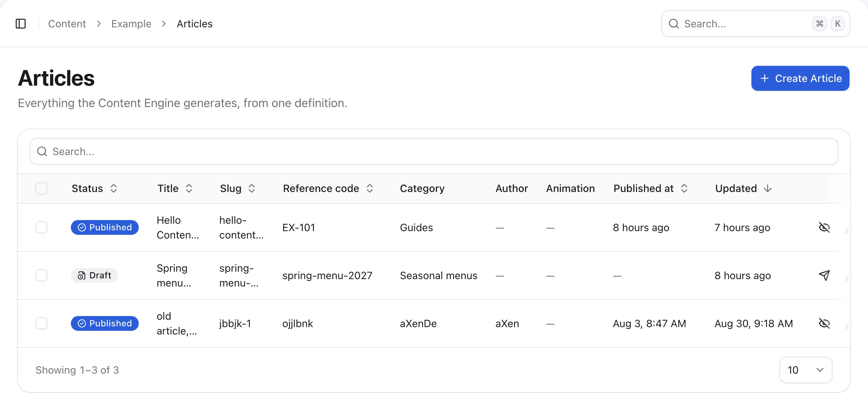This screenshot has width=868, height=398.
Task: Go to Example breadcrumb
Action: pyautogui.click(x=131, y=24)
